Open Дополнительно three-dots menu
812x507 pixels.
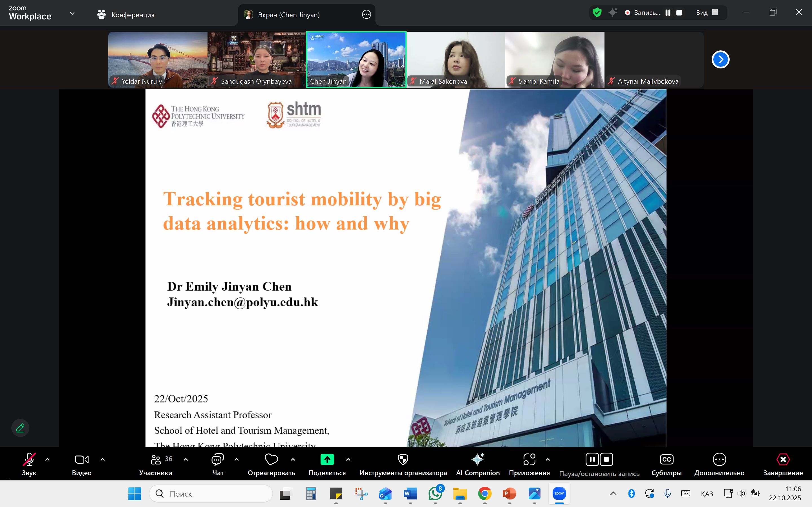pyautogui.click(x=719, y=459)
